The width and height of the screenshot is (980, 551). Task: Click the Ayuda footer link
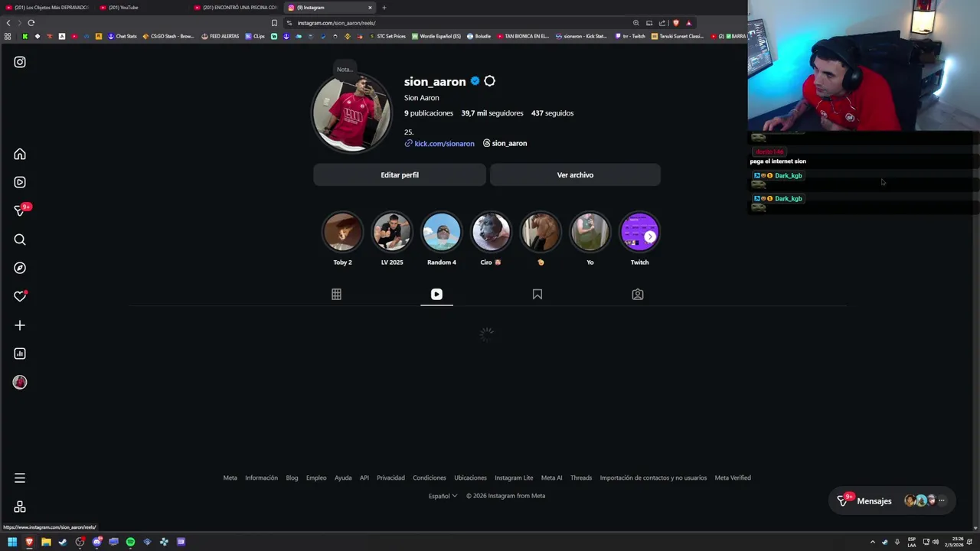pyautogui.click(x=343, y=478)
